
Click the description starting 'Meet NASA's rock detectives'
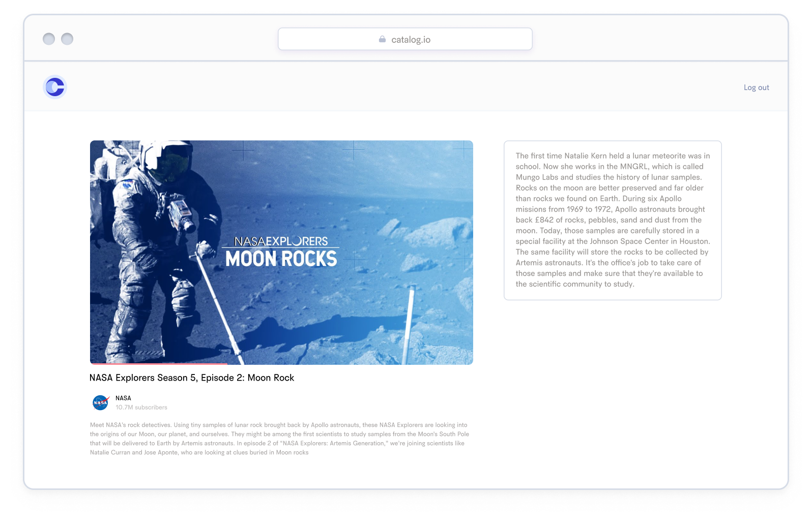tap(280, 439)
